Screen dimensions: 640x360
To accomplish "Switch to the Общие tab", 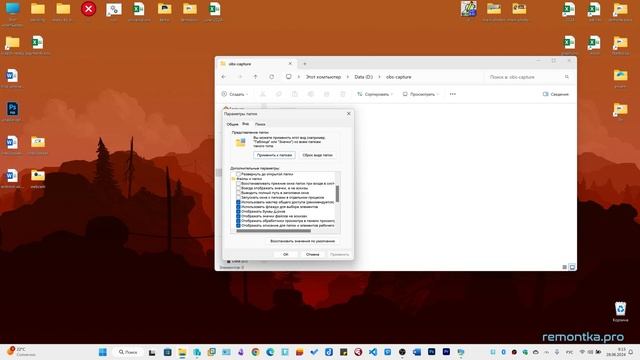I will pyautogui.click(x=232, y=124).
